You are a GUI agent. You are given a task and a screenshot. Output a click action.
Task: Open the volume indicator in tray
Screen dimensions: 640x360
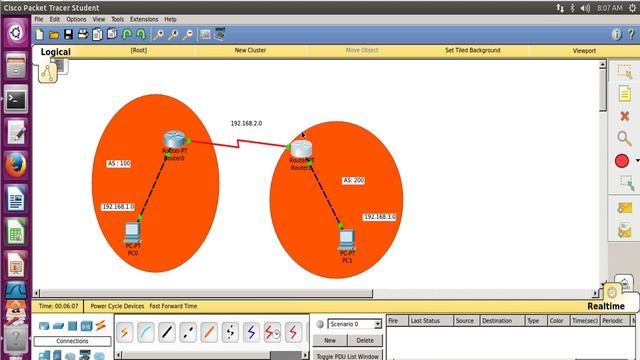(585, 8)
